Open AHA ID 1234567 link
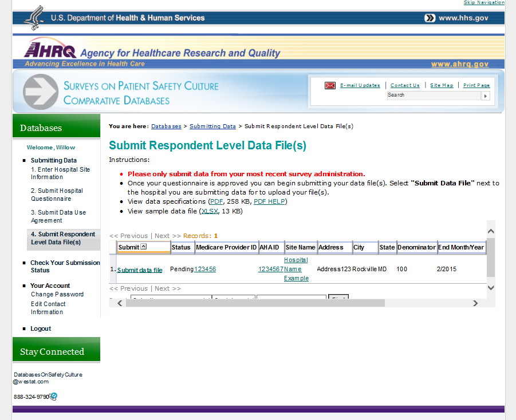This screenshot has width=516, height=420. 271,269
